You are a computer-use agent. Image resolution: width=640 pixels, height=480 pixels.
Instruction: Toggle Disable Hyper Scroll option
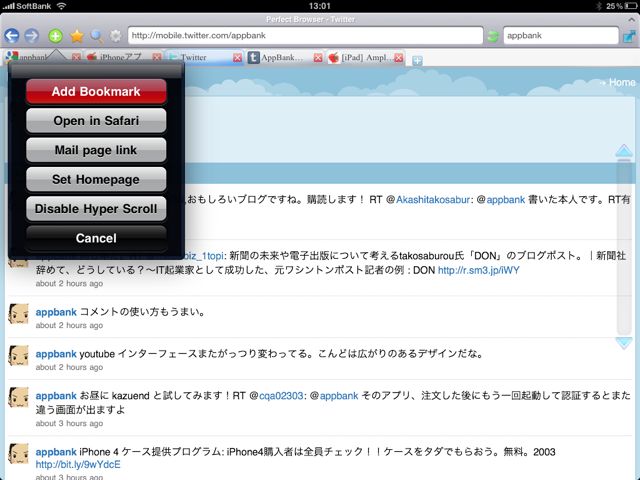pyautogui.click(x=96, y=209)
